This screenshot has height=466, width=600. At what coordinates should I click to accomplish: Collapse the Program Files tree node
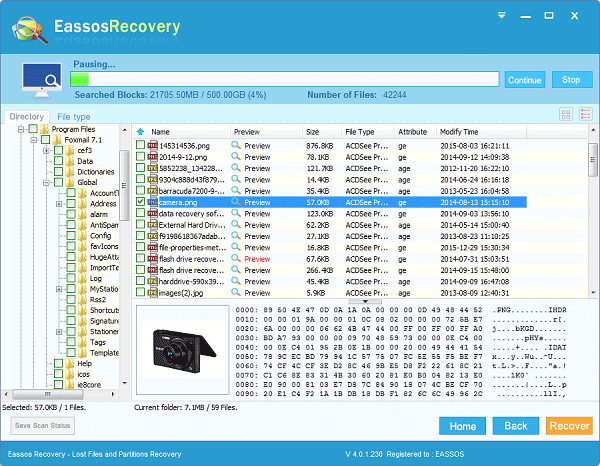point(21,129)
